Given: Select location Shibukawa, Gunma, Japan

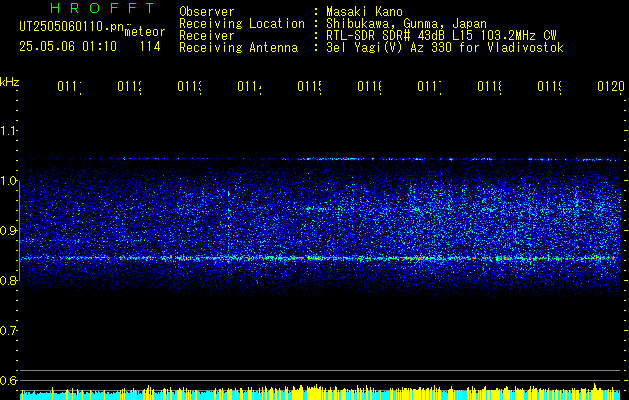Looking at the screenshot, I should [x=406, y=23].
